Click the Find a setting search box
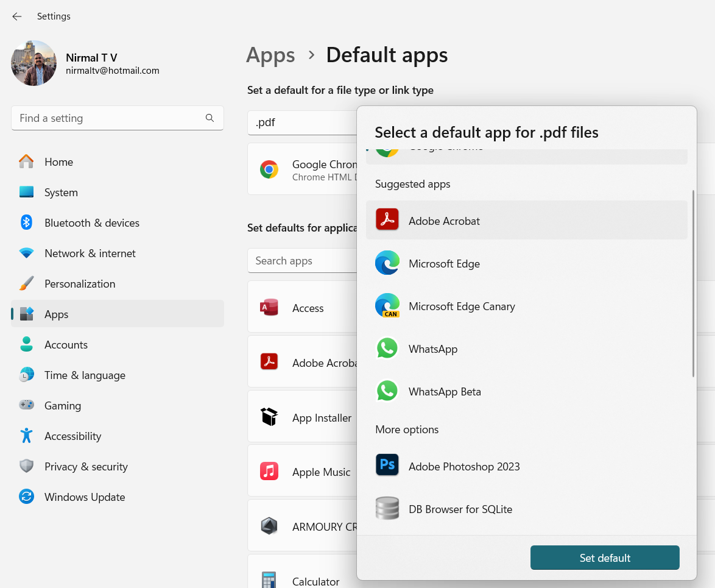This screenshot has height=588, width=715. (117, 118)
